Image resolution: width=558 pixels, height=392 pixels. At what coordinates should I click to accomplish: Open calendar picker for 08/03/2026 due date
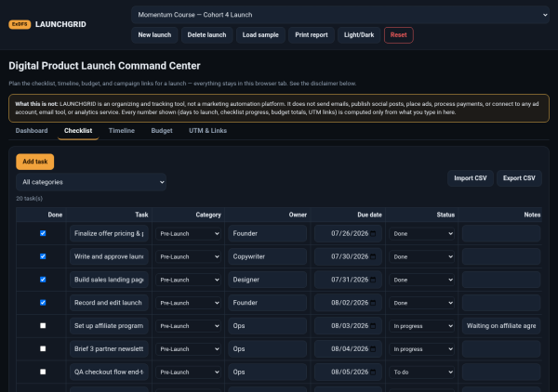pos(373,326)
